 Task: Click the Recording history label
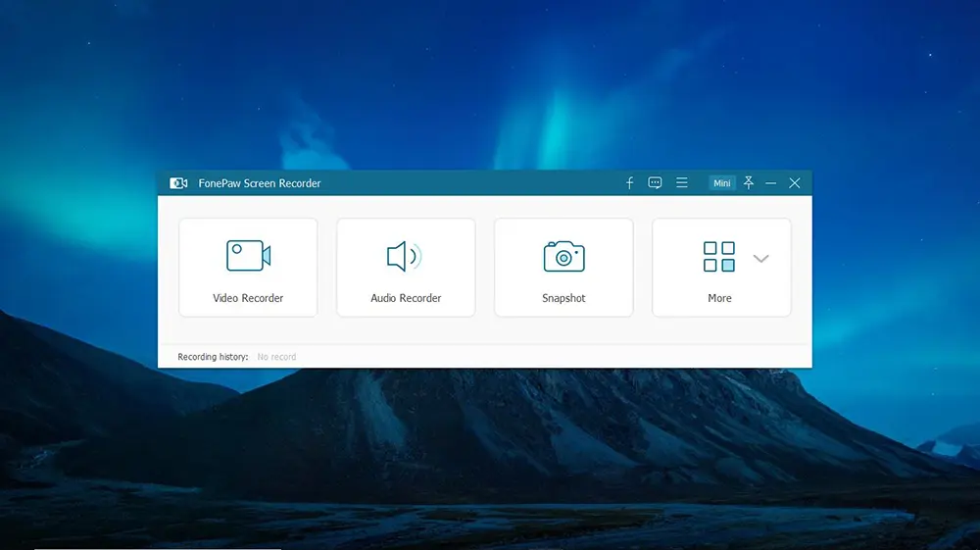(x=213, y=357)
